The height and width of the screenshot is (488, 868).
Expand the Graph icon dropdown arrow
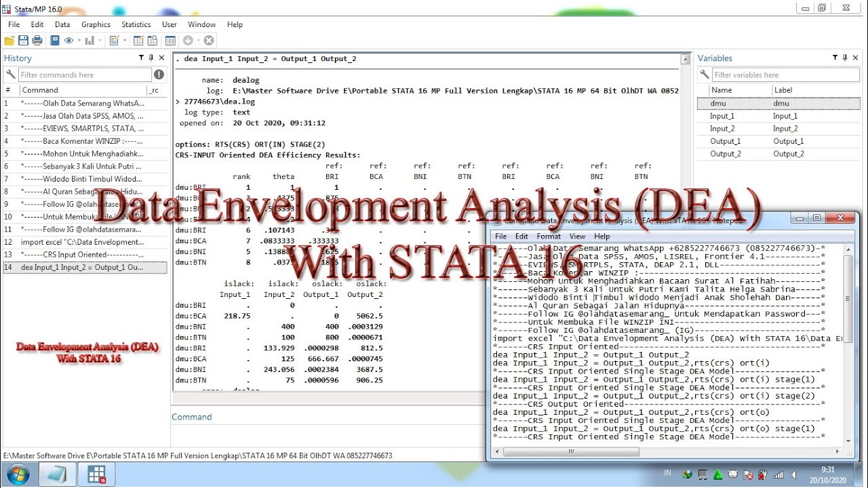pos(100,41)
